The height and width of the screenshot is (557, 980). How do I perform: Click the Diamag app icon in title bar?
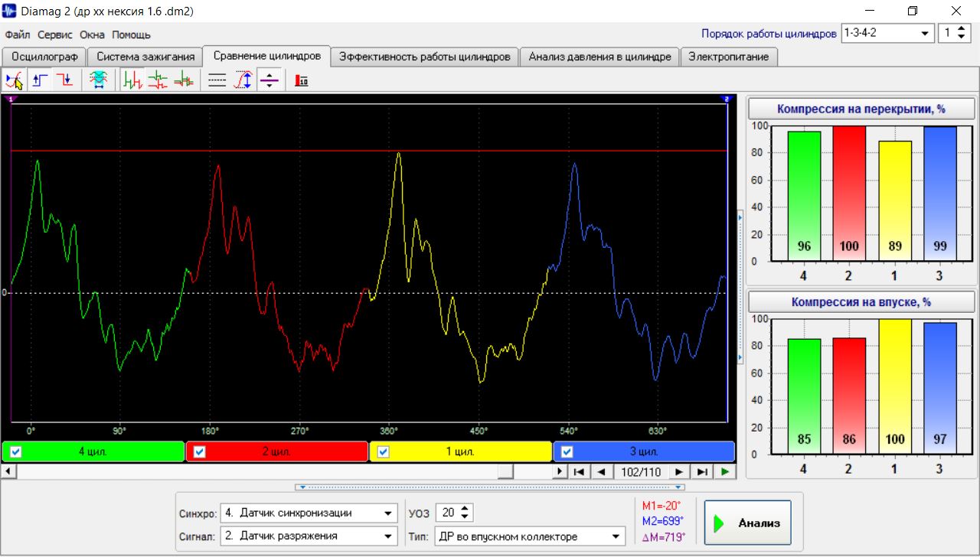click(10, 11)
